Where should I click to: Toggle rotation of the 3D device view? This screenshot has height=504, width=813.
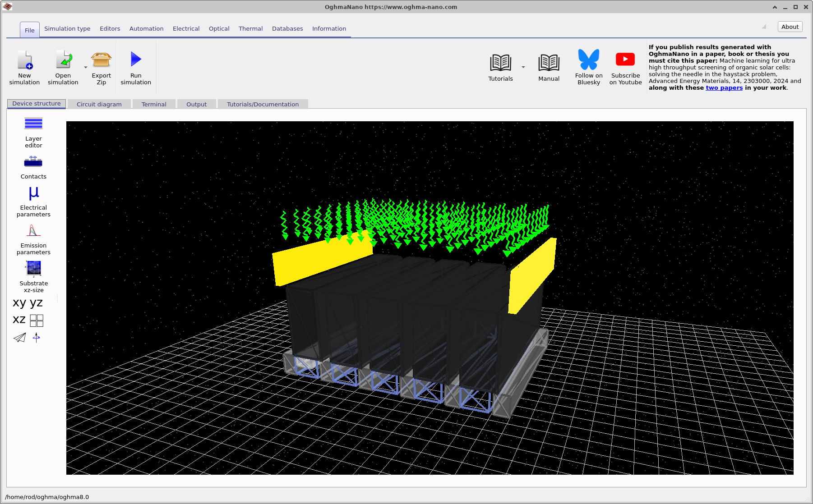(36, 338)
